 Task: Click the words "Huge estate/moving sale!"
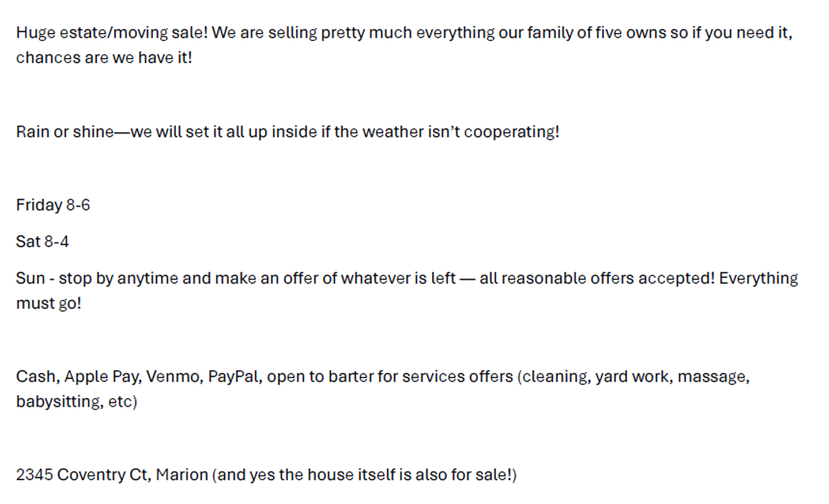[x=112, y=34]
